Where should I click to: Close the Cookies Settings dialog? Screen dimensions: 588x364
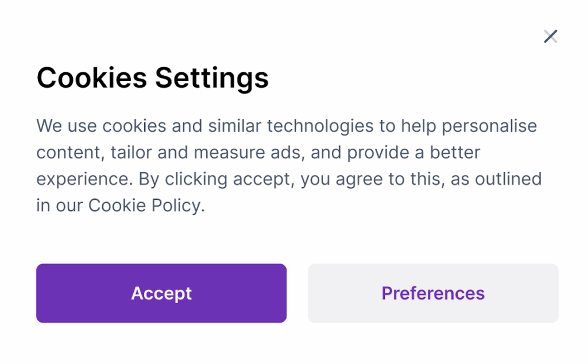[x=551, y=37]
